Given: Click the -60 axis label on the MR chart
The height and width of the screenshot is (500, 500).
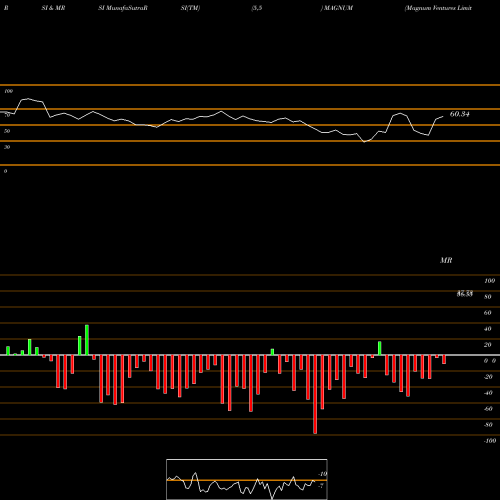Looking at the screenshot, I should click(x=488, y=409).
